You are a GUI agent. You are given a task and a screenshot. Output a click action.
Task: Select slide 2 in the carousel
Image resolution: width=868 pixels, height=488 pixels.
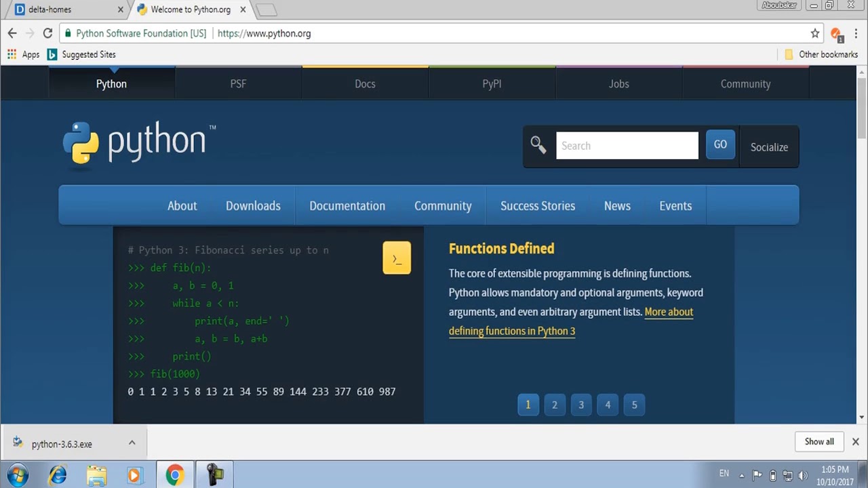[555, 405]
